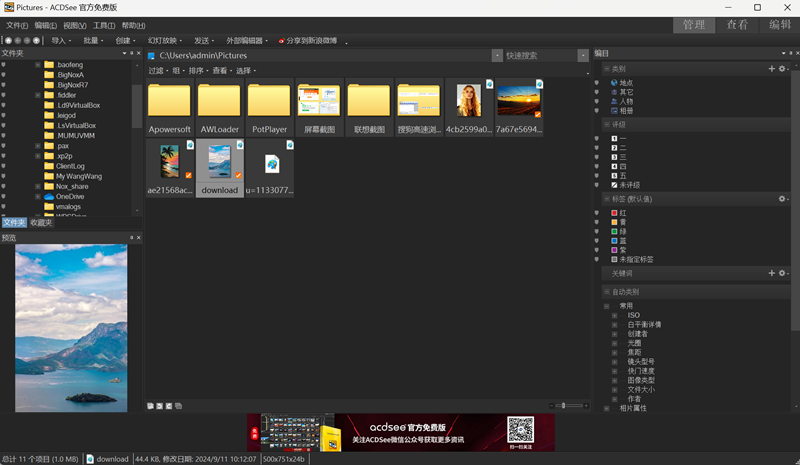Open the 过滤 filter dropdown

click(158, 71)
